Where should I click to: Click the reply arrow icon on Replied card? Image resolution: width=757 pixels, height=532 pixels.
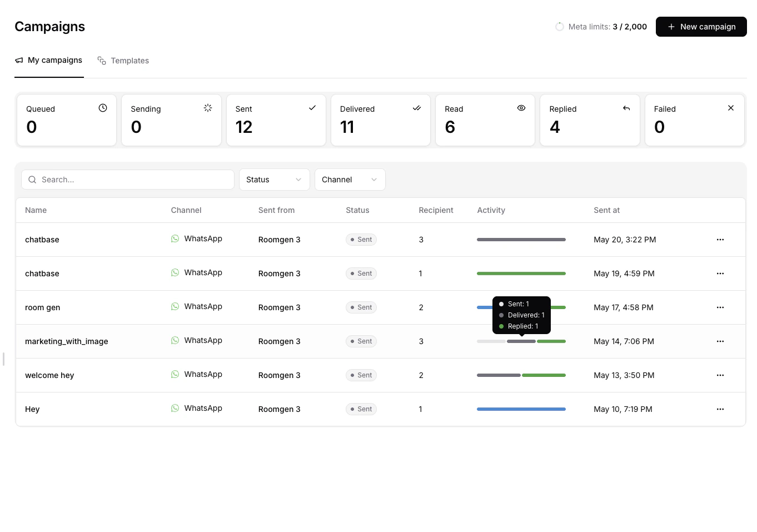(626, 108)
